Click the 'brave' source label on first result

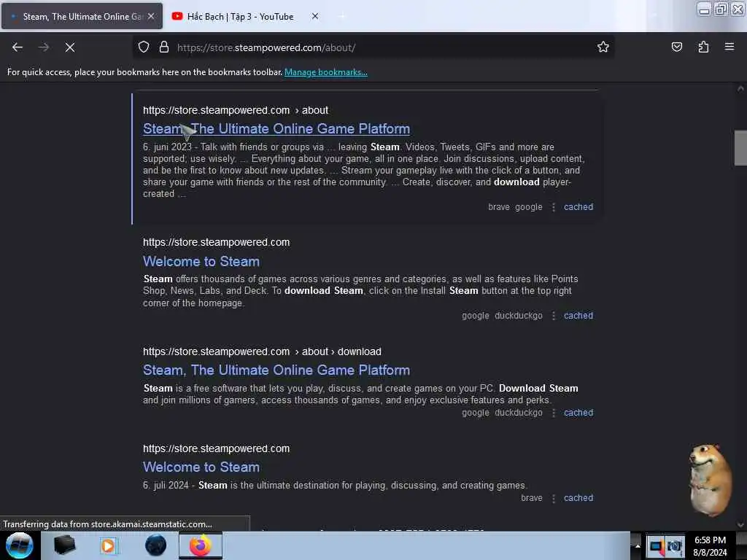[499, 207]
